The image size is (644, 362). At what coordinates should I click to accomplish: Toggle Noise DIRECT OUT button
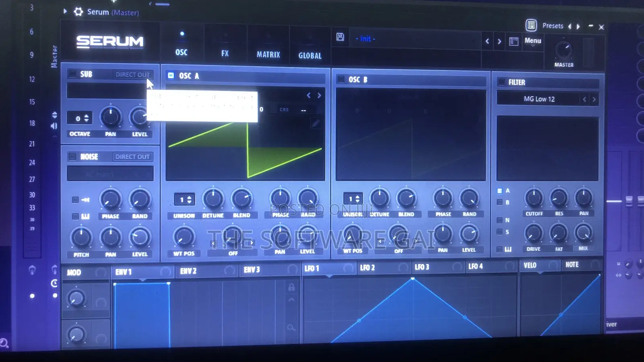coord(132,157)
